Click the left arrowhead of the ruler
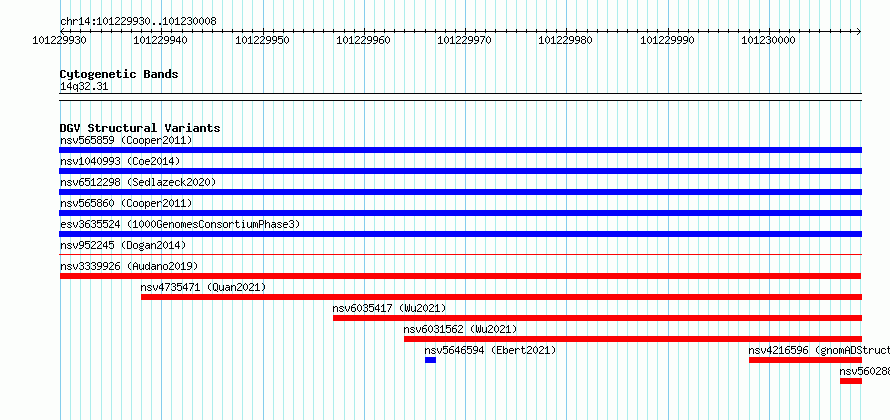890x420 pixels. [x=62, y=31]
